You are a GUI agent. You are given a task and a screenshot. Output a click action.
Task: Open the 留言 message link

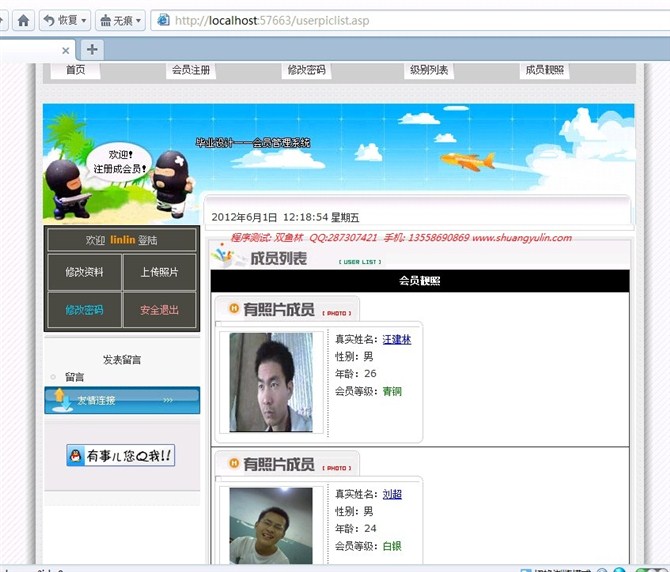75,377
